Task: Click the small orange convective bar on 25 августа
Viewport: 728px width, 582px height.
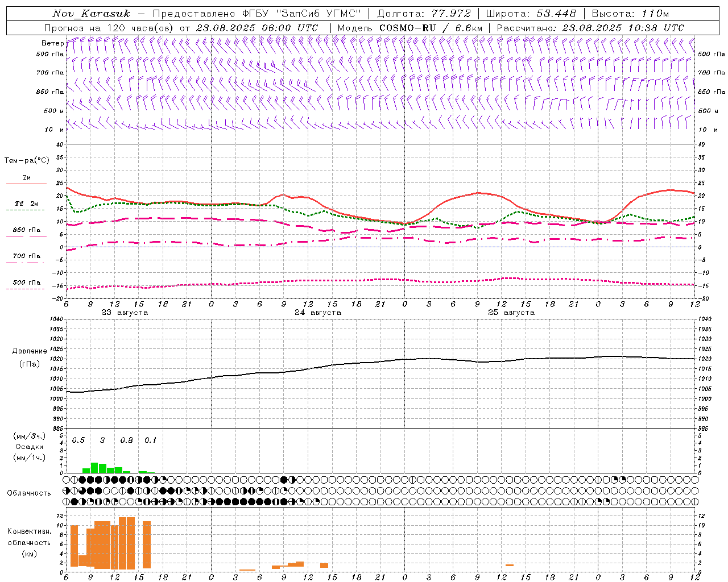Action: coord(510,565)
